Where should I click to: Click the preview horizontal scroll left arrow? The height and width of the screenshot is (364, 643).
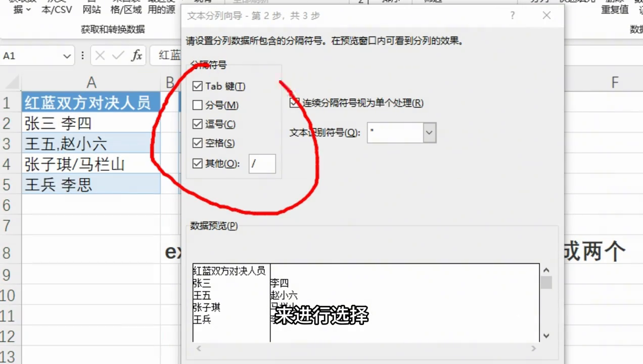[x=199, y=348]
